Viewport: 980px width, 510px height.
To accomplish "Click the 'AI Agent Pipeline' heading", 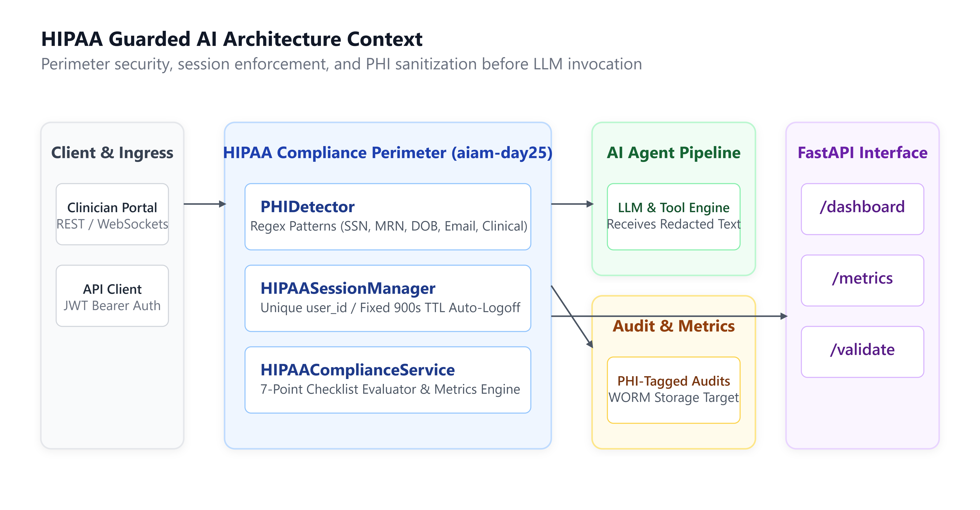I will click(673, 153).
